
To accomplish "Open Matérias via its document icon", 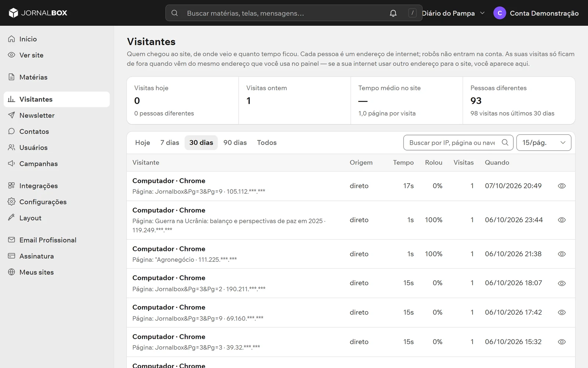I will [x=12, y=77].
